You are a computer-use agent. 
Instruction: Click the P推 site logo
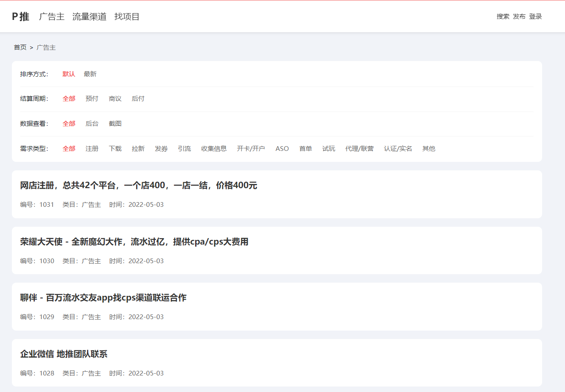point(20,17)
